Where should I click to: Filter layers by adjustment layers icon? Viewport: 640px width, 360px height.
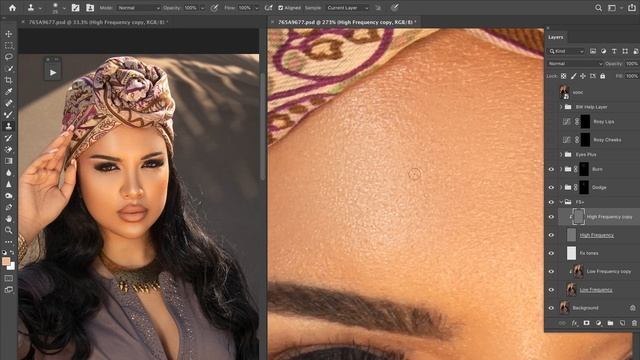point(603,51)
